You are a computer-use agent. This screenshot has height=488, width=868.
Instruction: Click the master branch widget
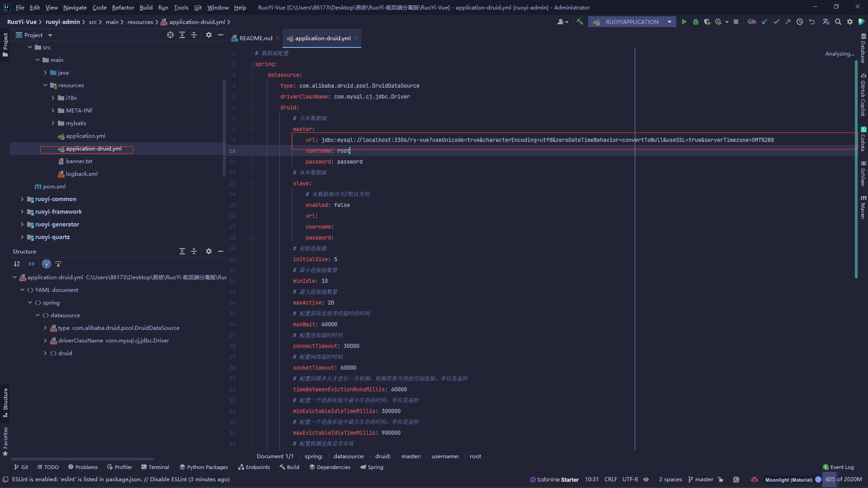click(x=701, y=479)
